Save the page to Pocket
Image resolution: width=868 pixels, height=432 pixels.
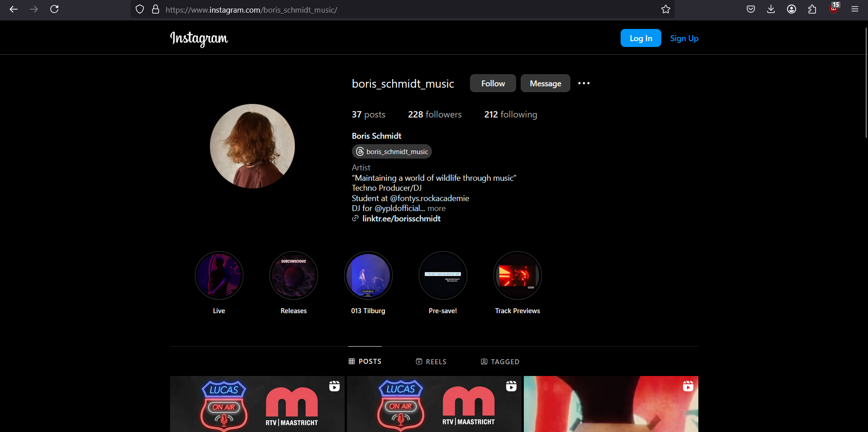750,9
